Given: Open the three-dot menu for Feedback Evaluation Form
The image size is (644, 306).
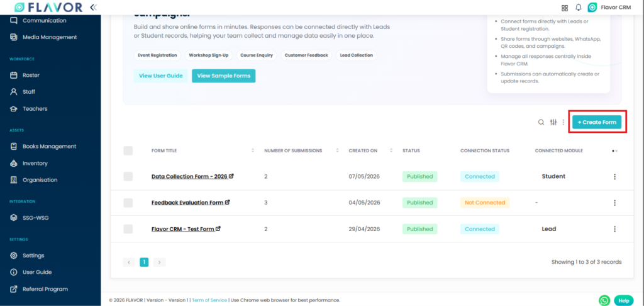Looking at the screenshot, I should point(614,203).
